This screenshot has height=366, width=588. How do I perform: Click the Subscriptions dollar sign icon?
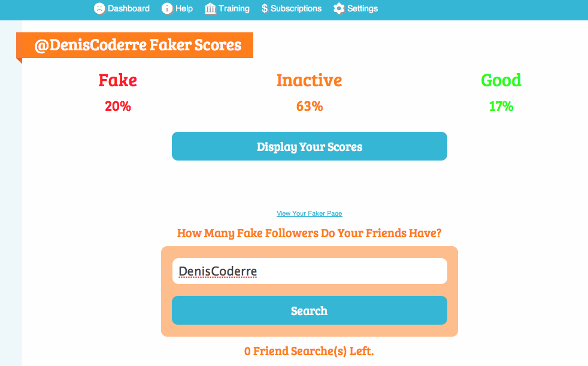[x=265, y=8]
